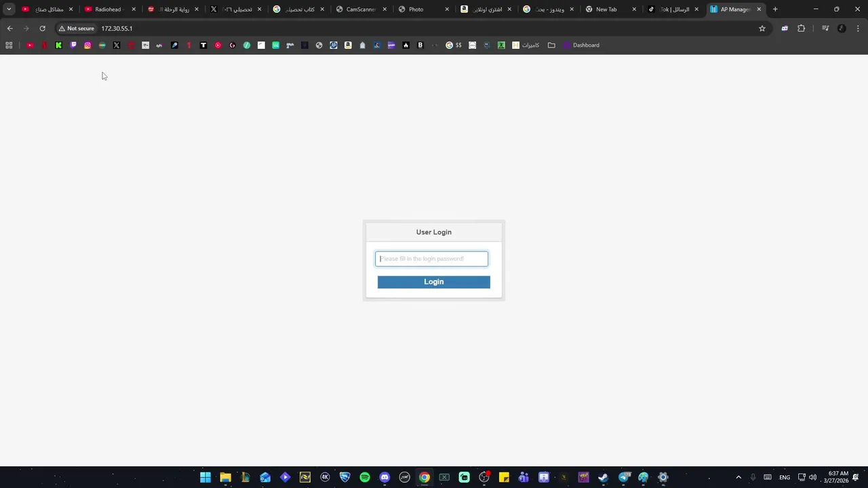Viewport: 868px width, 488px height.
Task: Open the Chrome extensions puzzle icon
Action: [x=801, y=28]
